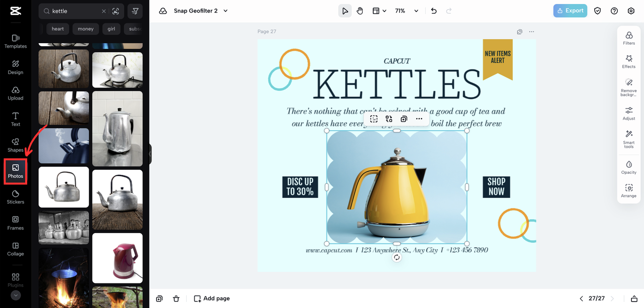Open the Stickers panel
This screenshot has height=308, width=644.
(16, 197)
